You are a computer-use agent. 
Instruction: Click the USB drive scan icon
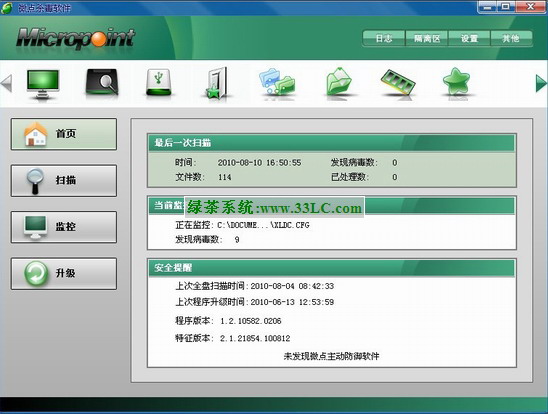[158, 82]
